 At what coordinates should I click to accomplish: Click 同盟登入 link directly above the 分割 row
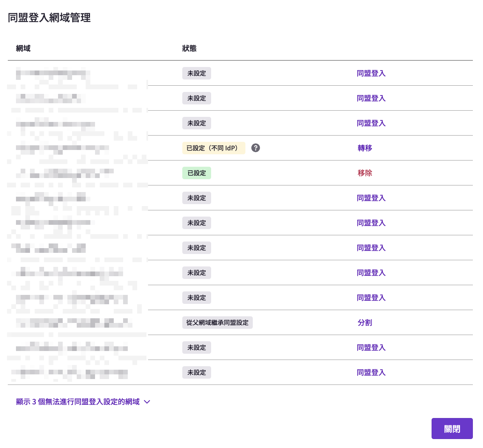[x=371, y=298]
